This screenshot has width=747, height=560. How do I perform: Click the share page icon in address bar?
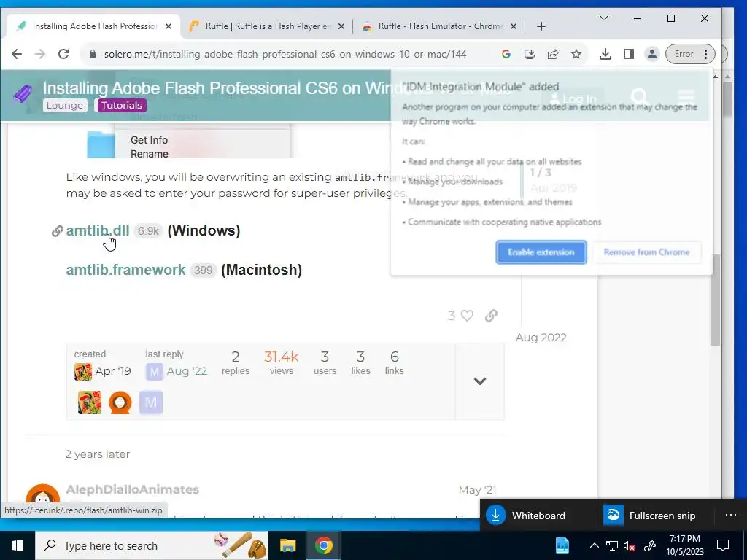pos(553,54)
